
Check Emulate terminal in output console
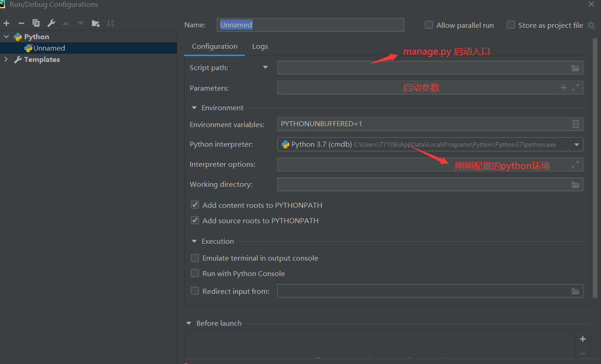pos(195,258)
